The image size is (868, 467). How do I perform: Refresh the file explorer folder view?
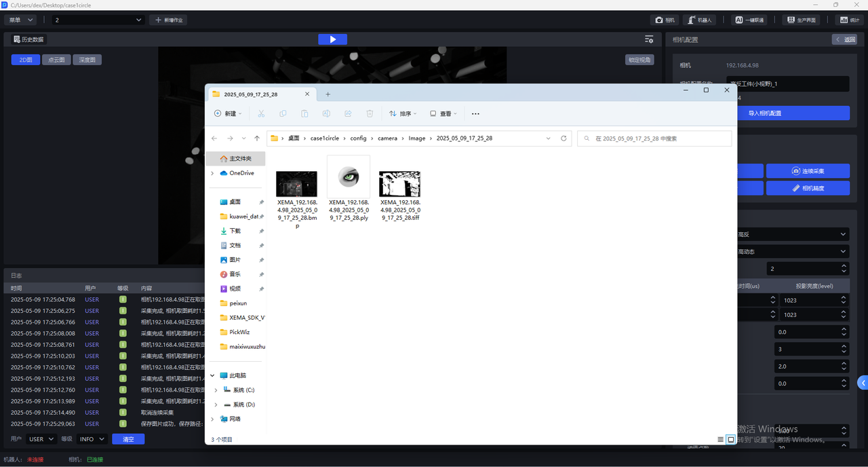click(564, 138)
